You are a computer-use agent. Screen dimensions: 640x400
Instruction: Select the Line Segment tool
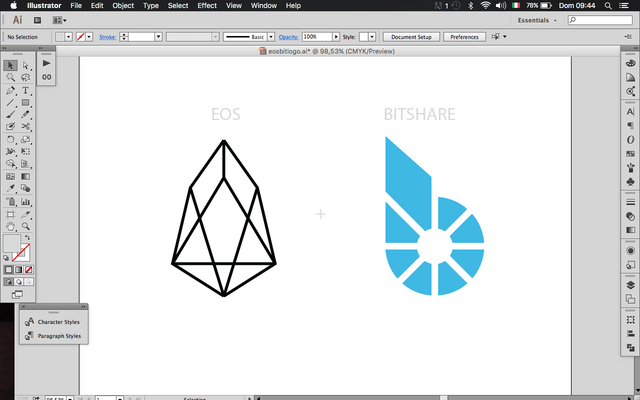point(11,102)
